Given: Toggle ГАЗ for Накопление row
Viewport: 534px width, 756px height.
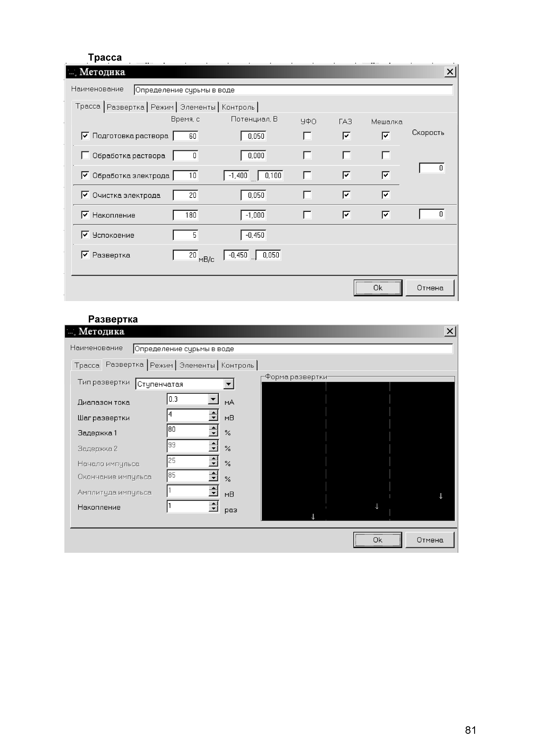Looking at the screenshot, I should tap(346, 215).
